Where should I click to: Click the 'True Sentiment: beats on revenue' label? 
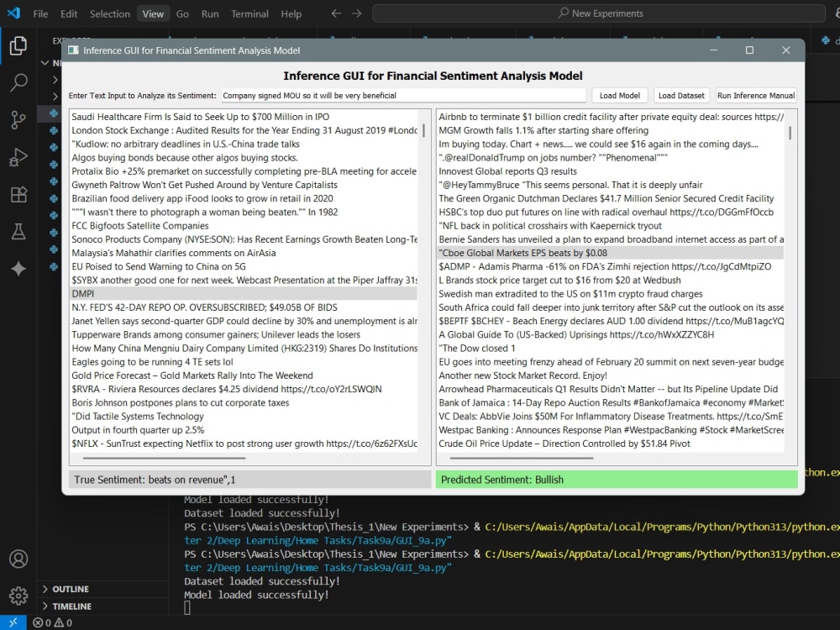249,480
